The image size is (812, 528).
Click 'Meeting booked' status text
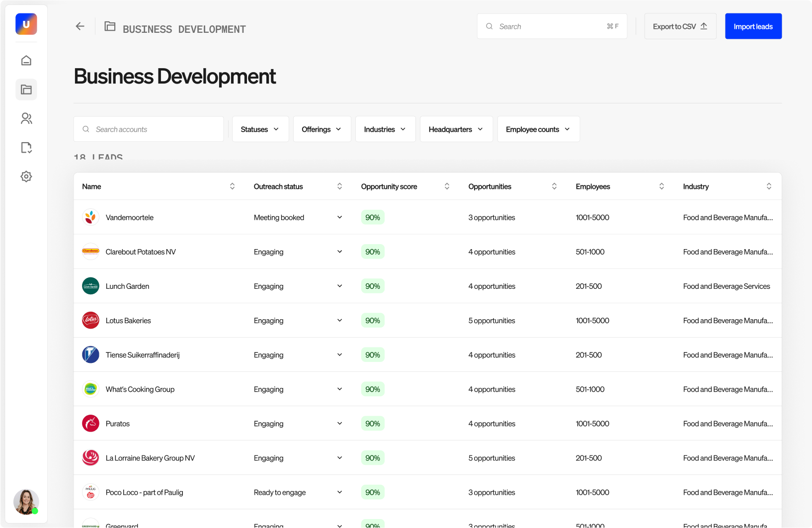(279, 217)
